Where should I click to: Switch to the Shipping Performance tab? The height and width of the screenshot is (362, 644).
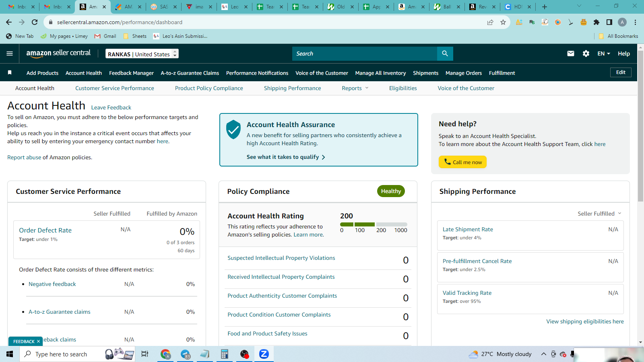[x=293, y=88]
